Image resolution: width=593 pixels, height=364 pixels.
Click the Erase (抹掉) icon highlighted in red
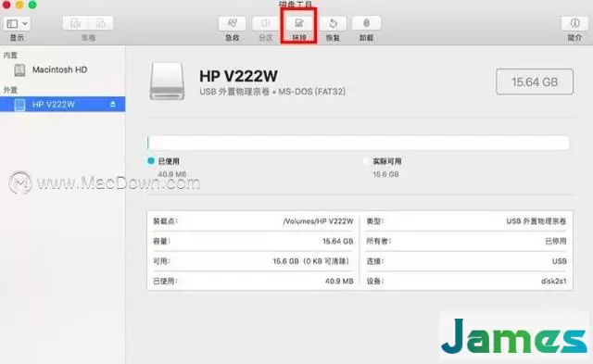298,23
